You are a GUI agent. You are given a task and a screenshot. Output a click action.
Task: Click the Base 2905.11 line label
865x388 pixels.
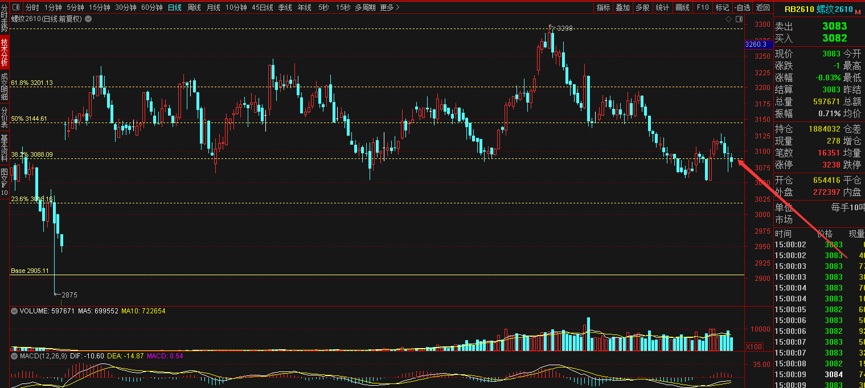pos(30,270)
